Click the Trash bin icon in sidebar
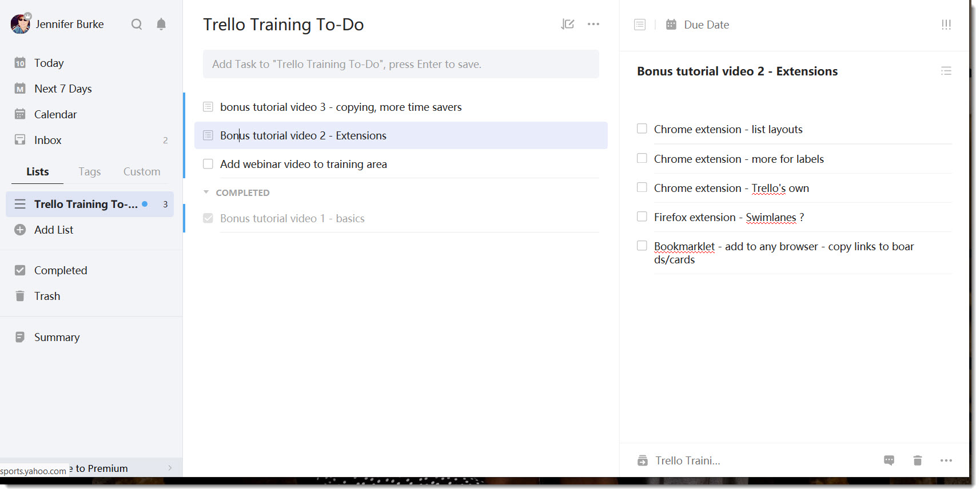 pyautogui.click(x=20, y=296)
